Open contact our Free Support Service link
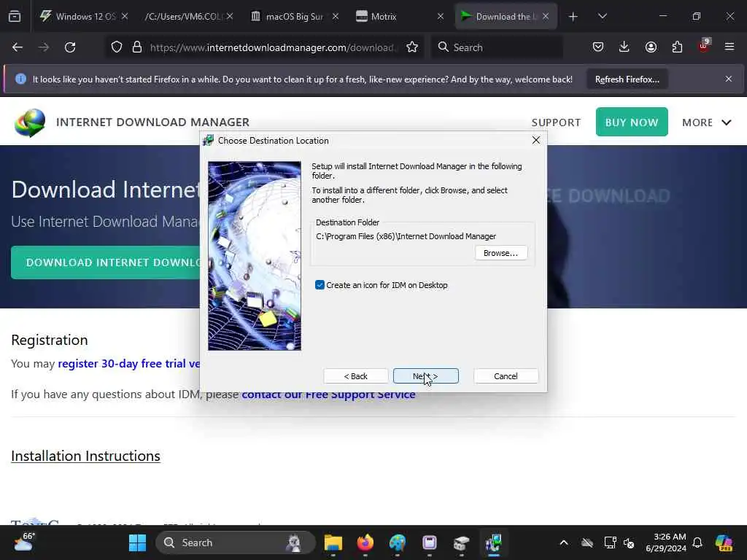747x560 pixels. pos(328,394)
